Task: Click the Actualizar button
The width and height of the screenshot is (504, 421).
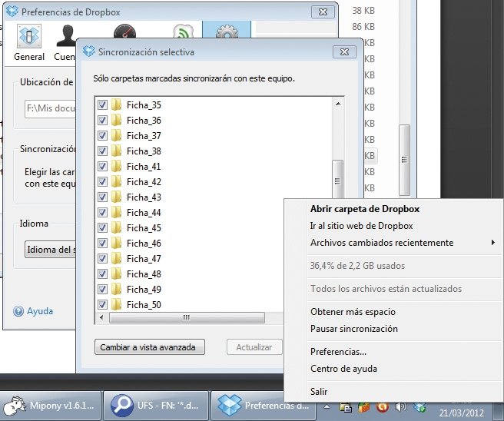Action: [x=254, y=347]
